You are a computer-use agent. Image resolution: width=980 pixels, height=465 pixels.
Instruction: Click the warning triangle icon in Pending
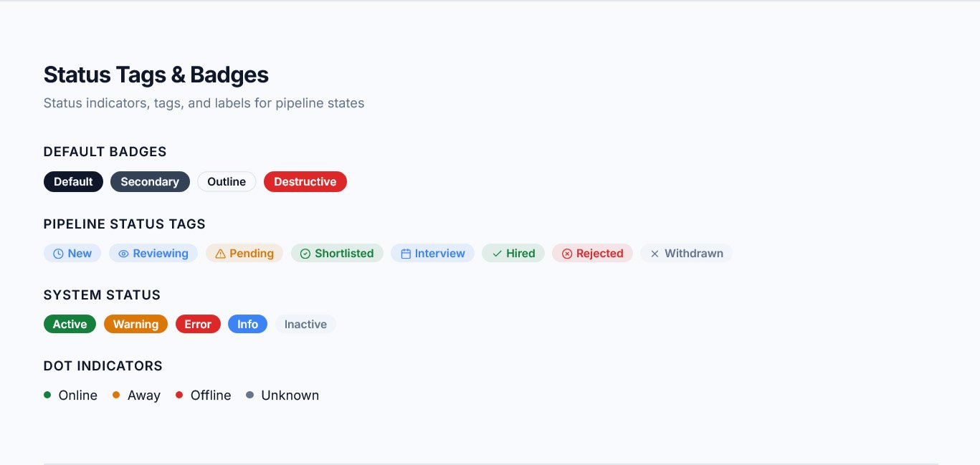pos(220,254)
